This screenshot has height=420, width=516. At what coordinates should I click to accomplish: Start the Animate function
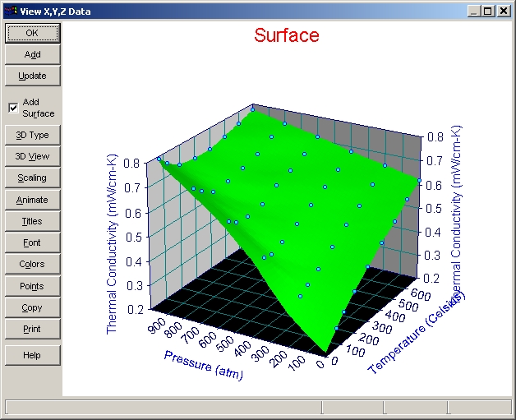click(32, 200)
